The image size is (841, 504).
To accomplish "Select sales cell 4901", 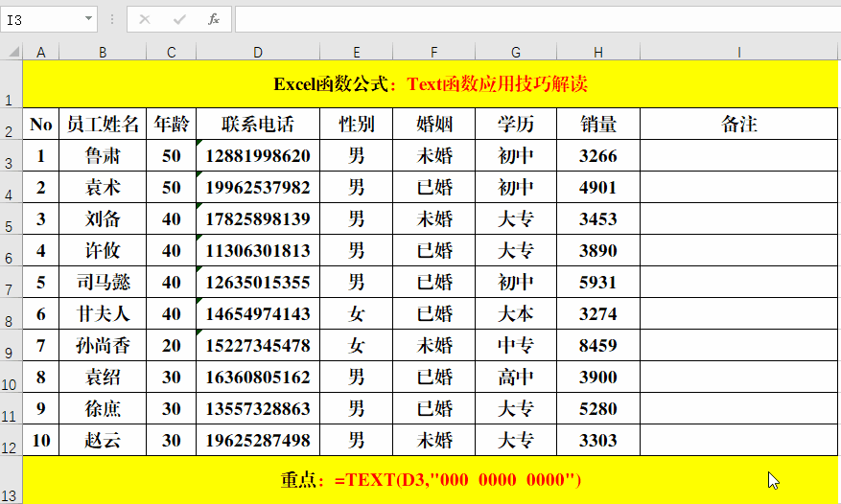I will click(598, 187).
